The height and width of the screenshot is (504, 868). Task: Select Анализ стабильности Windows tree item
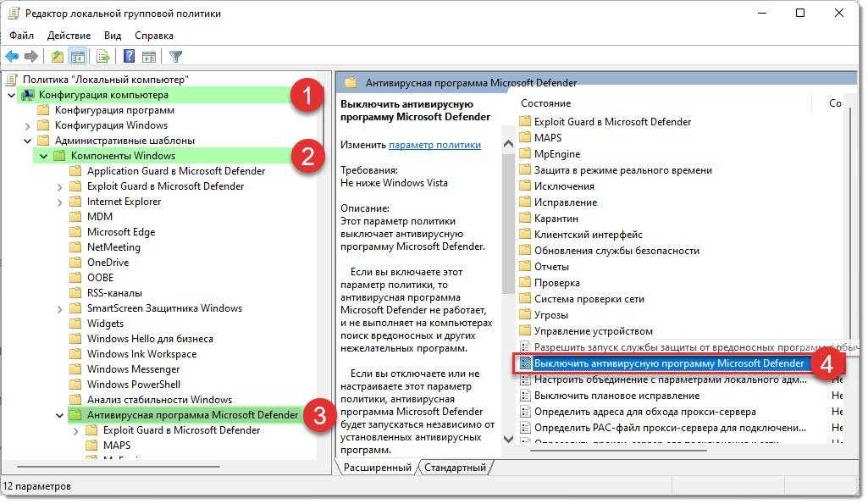click(x=159, y=399)
